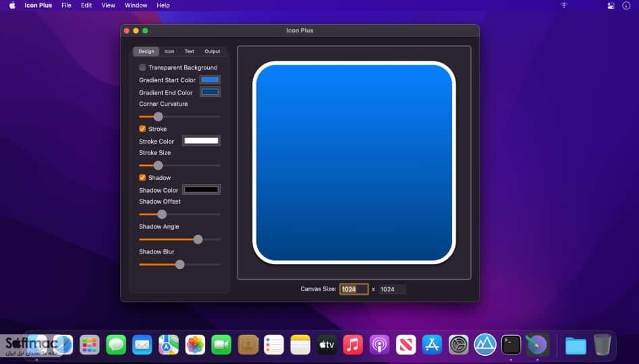Viewport: 639px width, 364px height.
Task: Open the Apple menu
Action: (x=12, y=5)
